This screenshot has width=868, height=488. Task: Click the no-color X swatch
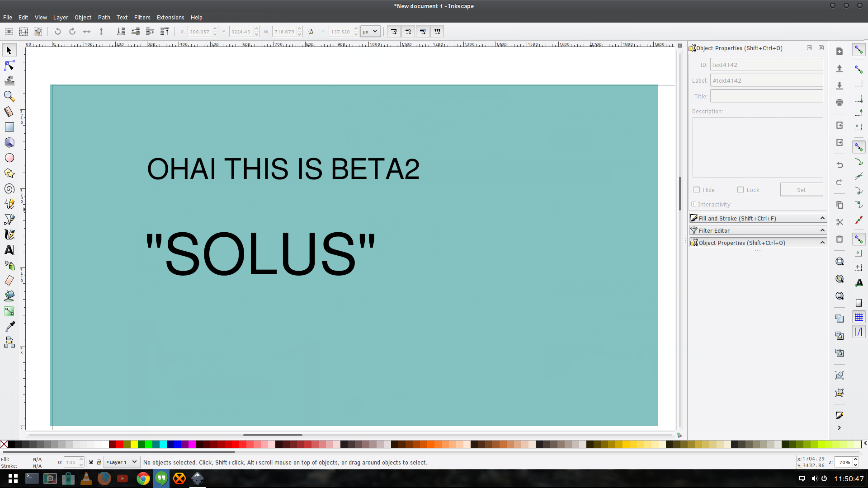(x=4, y=444)
